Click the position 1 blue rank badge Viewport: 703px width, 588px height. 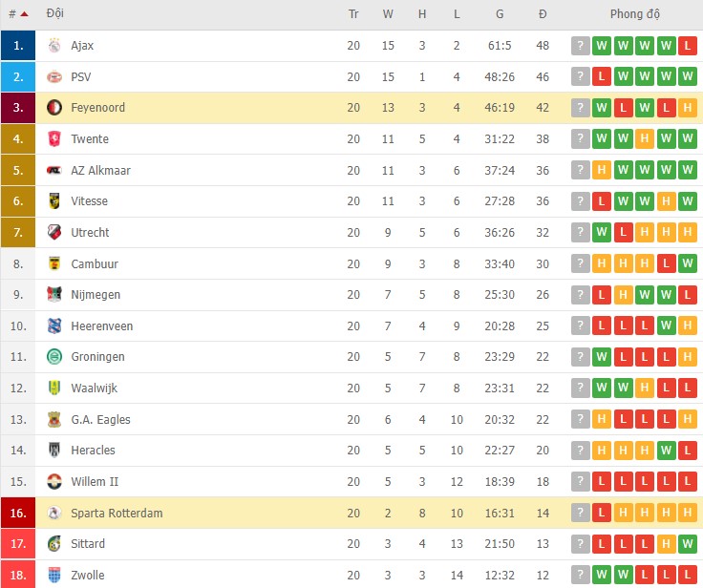point(18,46)
